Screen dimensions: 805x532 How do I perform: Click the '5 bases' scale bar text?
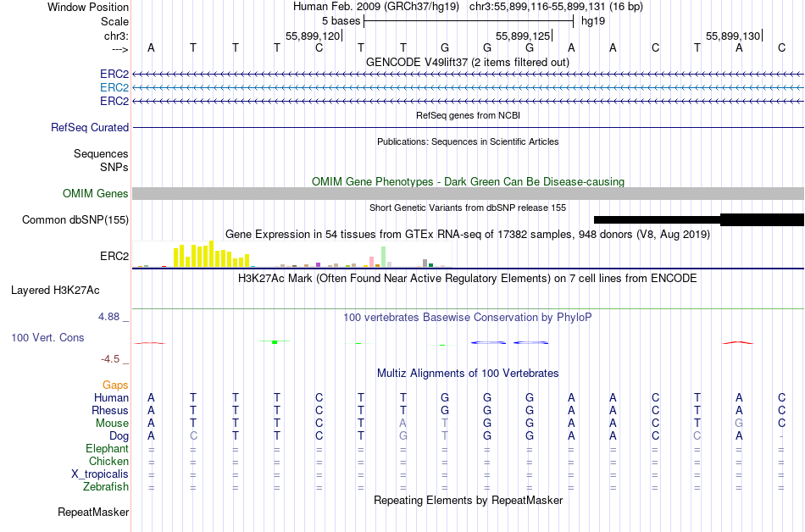(x=341, y=21)
